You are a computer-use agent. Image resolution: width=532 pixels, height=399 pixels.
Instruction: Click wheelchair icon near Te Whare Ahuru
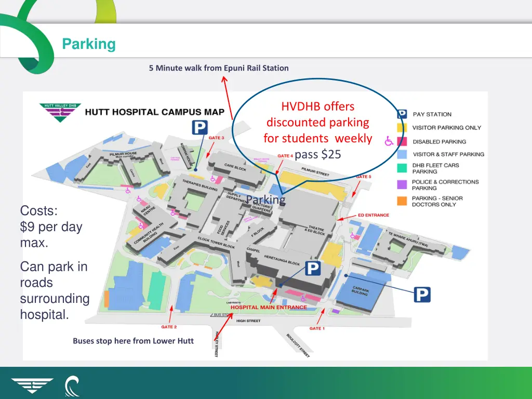tap(353, 235)
